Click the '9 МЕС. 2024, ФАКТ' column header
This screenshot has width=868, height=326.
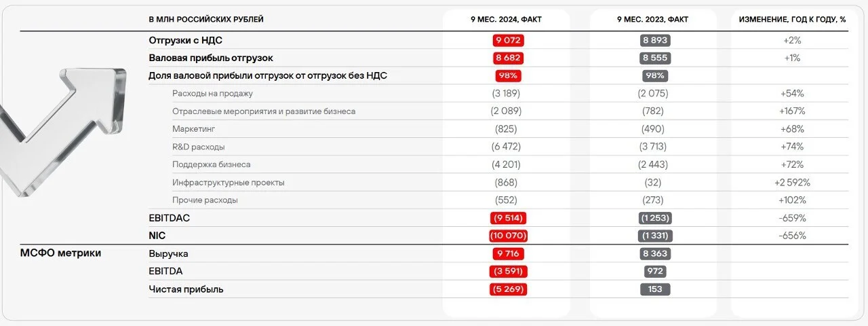click(x=506, y=20)
